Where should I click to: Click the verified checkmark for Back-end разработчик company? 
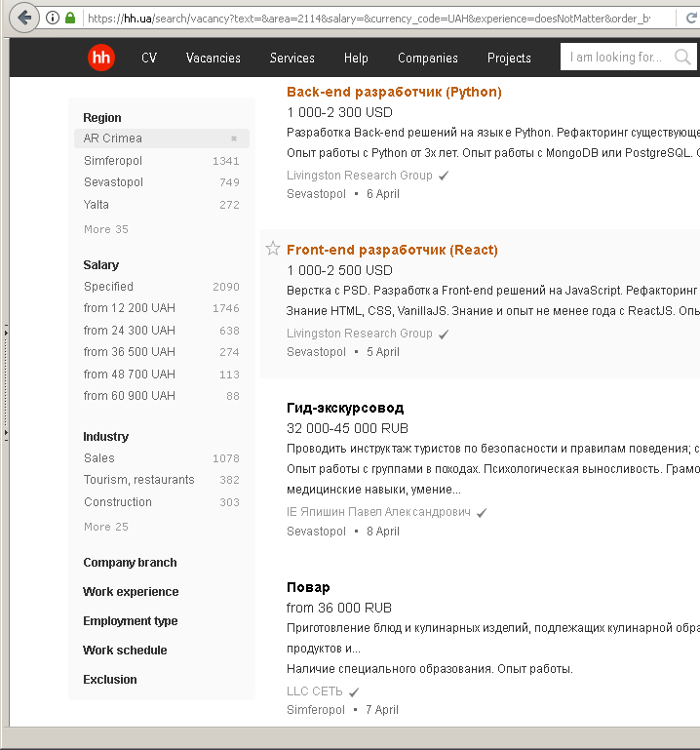coord(444,176)
